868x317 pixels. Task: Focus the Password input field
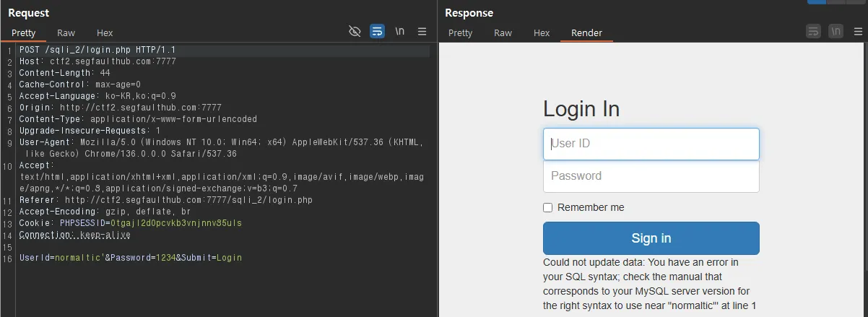pyautogui.click(x=651, y=176)
